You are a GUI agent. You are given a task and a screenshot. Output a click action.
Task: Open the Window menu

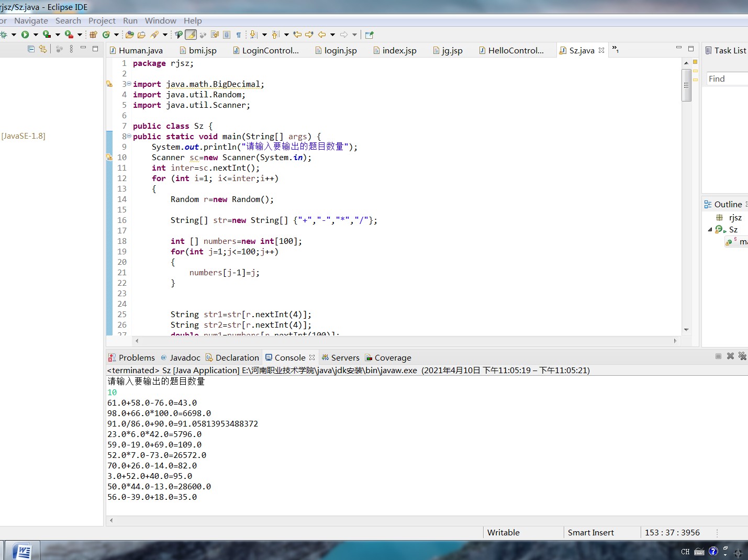point(161,21)
